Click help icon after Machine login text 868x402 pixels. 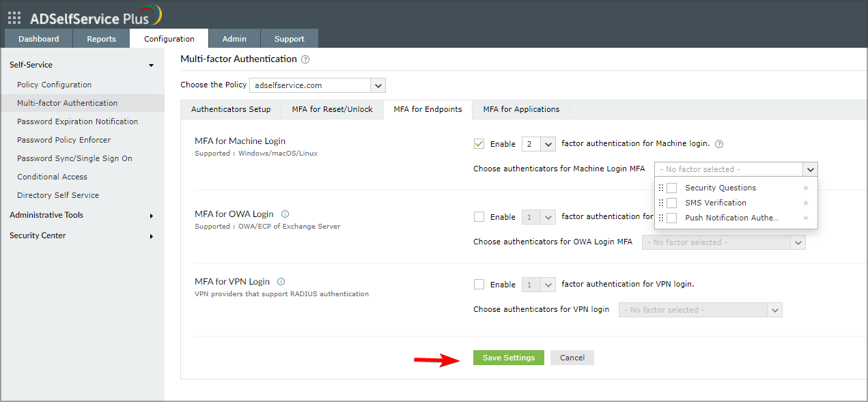(718, 144)
